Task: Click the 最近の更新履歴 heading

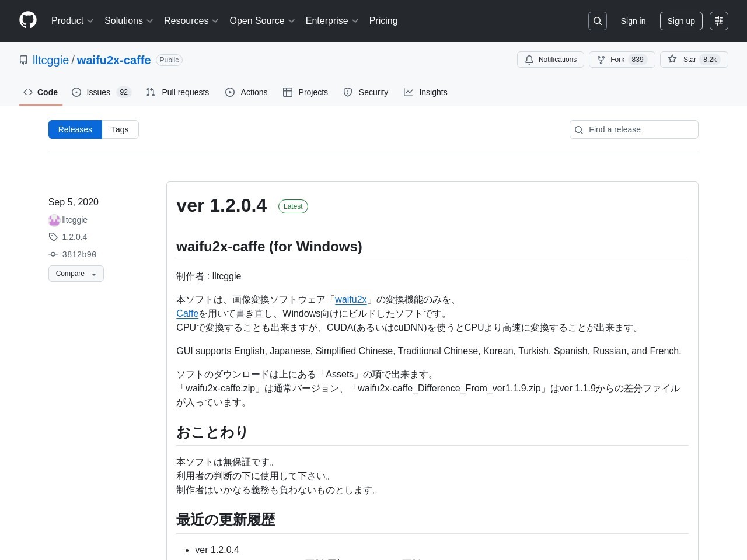Action: (x=226, y=520)
